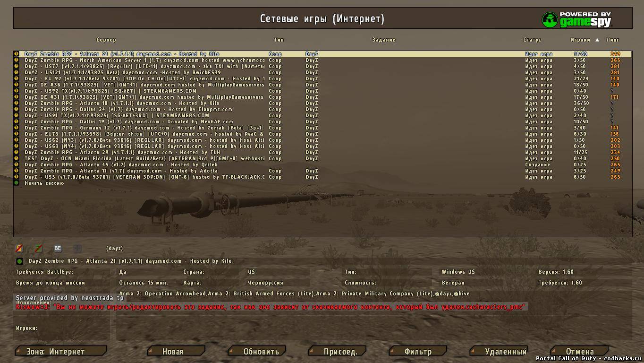
Task: Click the Windows DS type value
Action: [x=458, y=272]
